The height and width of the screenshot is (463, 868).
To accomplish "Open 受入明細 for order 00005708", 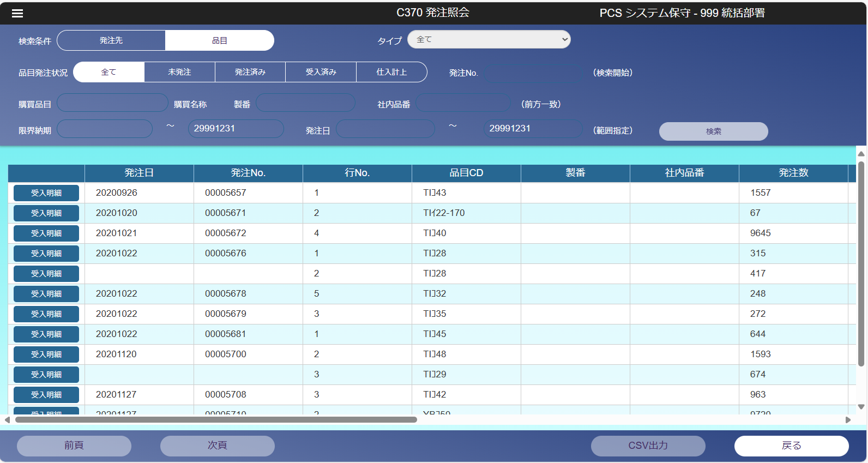I will [46, 395].
